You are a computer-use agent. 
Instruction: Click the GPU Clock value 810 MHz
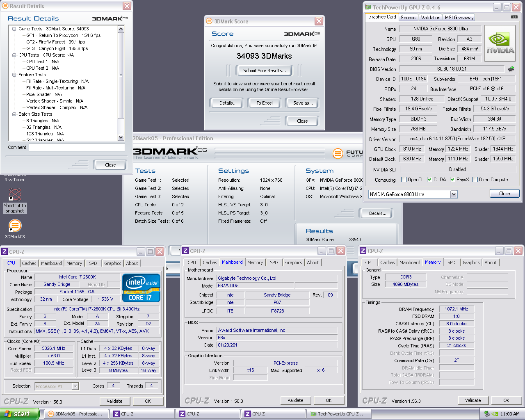tap(412, 149)
